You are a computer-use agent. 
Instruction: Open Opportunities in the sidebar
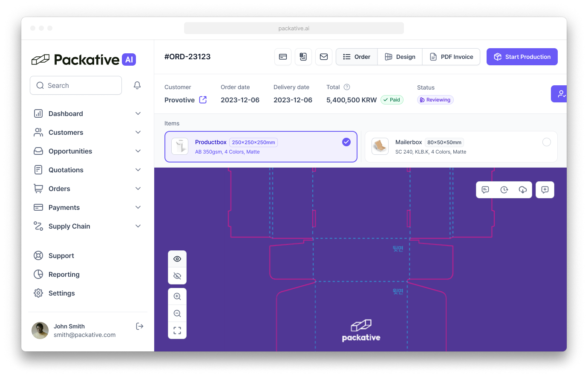[x=88, y=151]
